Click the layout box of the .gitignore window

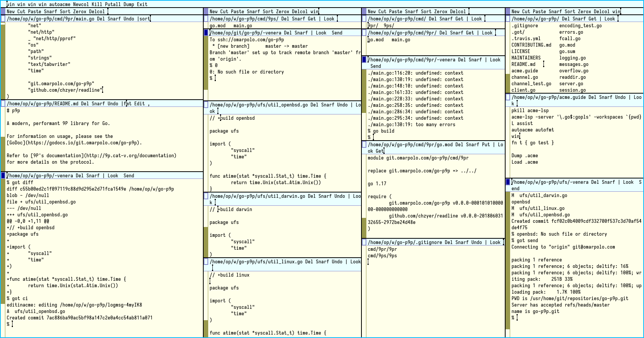click(x=364, y=242)
